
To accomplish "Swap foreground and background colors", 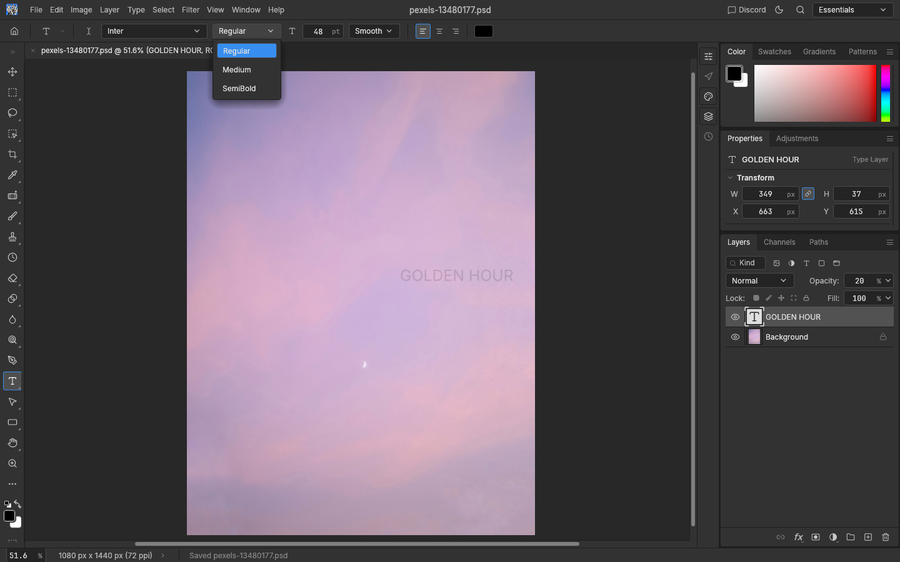I will (x=18, y=504).
